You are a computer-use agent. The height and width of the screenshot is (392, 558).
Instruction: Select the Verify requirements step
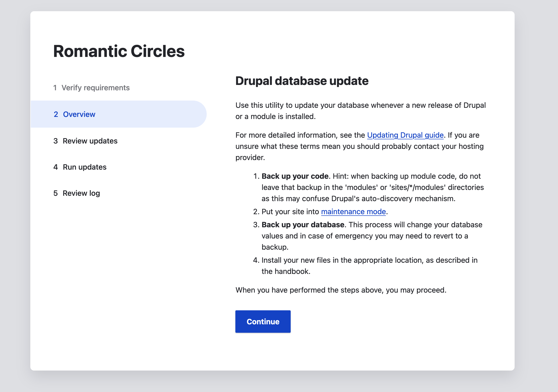(x=91, y=88)
